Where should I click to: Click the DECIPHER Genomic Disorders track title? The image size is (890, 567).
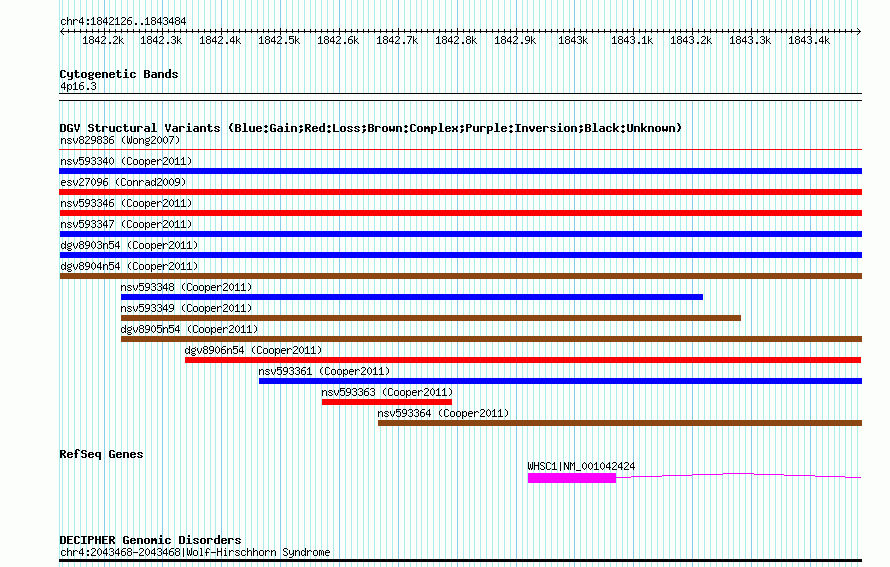(x=150, y=540)
